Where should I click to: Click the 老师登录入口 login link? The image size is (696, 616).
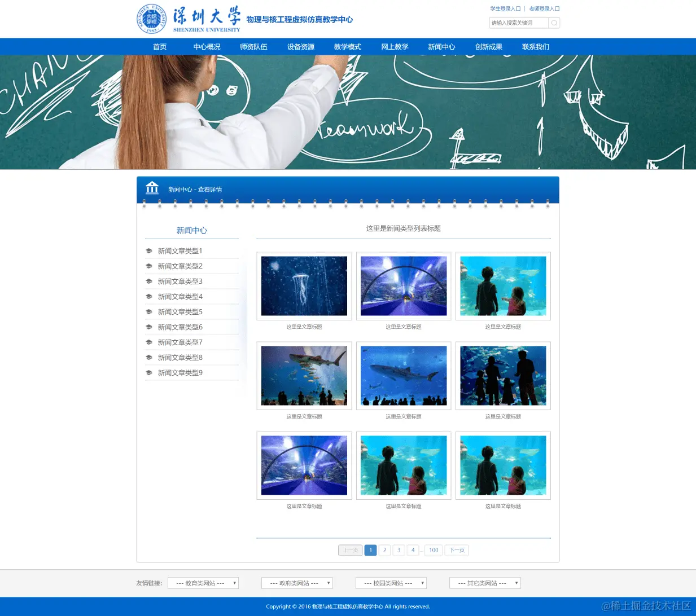tap(543, 8)
